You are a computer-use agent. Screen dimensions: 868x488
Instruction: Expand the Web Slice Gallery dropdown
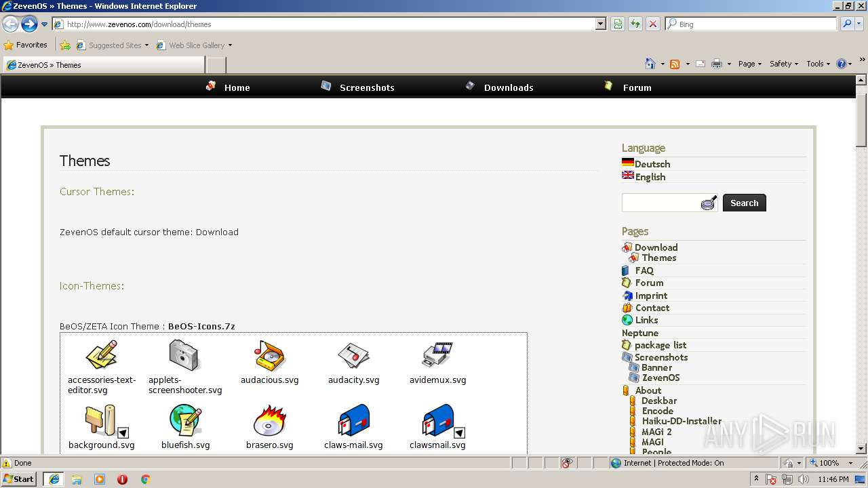pyautogui.click(x=230, y=45)
